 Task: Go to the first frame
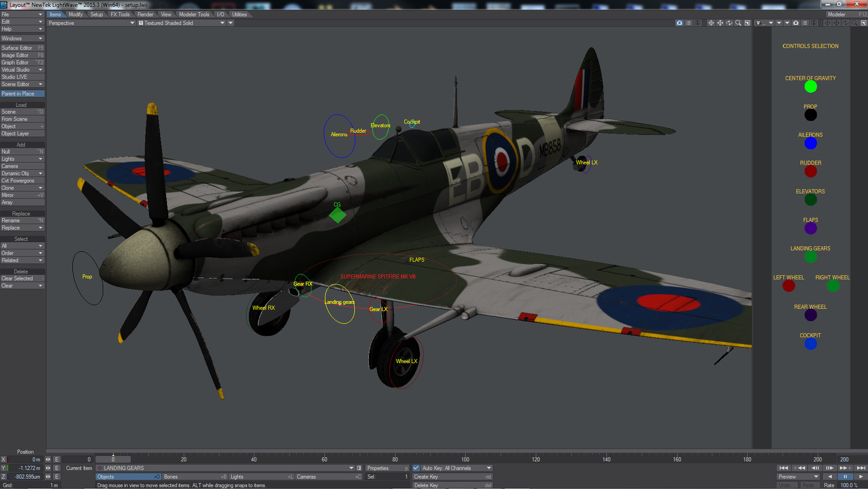(x=783, y=468)
